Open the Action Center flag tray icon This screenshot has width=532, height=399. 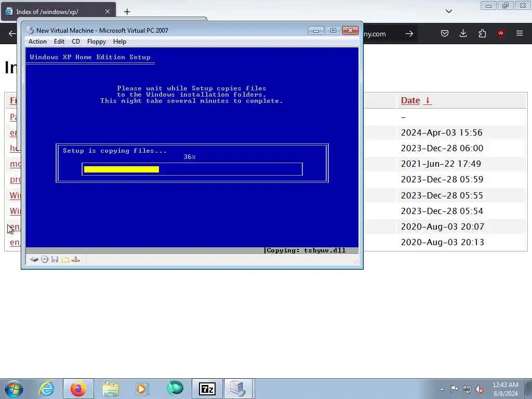(x=454, y=389)
